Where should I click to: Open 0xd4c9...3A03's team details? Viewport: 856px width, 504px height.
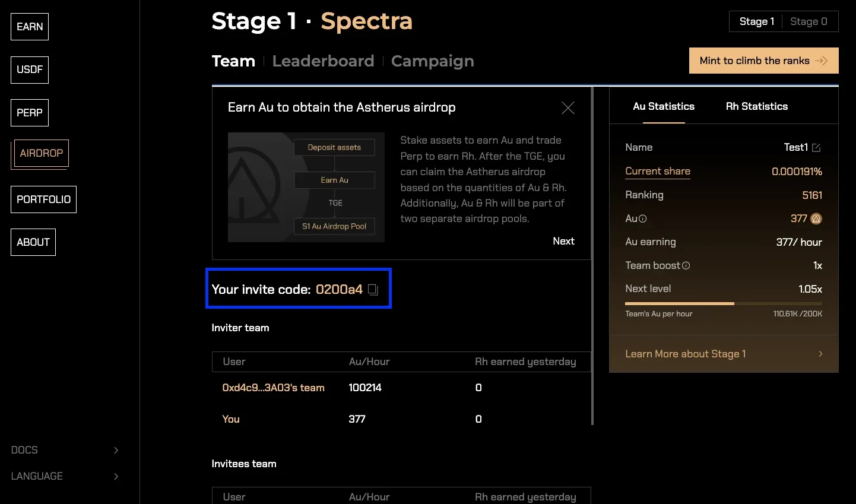point(273,388)
